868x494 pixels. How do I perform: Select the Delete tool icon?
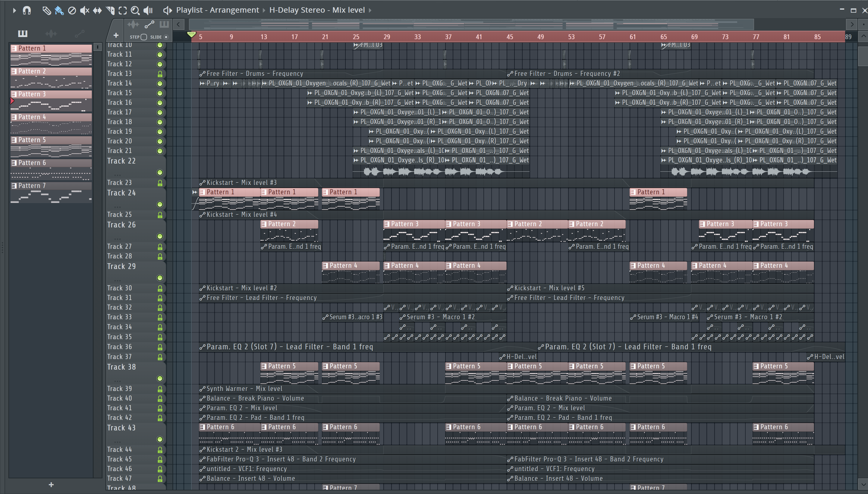(x=72, y=11)
